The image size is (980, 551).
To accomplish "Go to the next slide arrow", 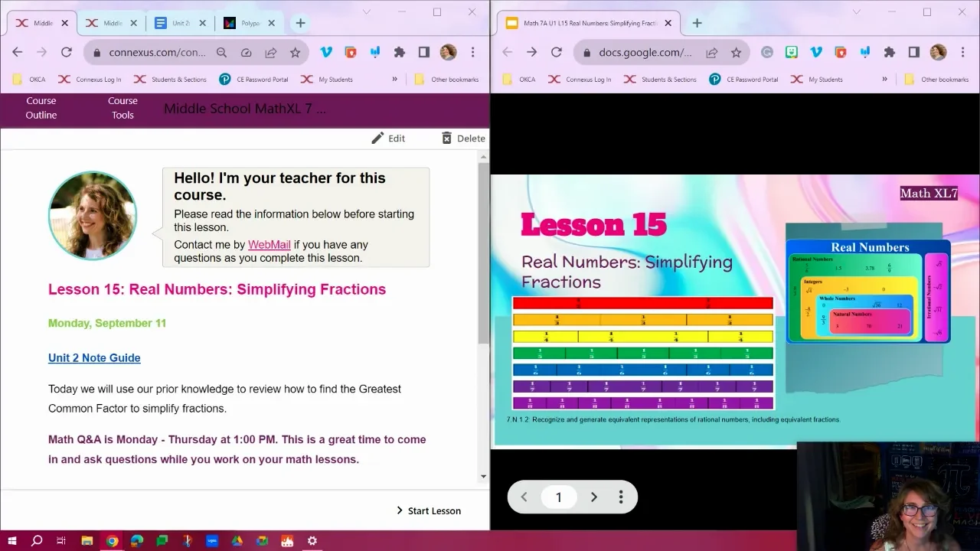I will pyautogui.click(x=593, y=497).
